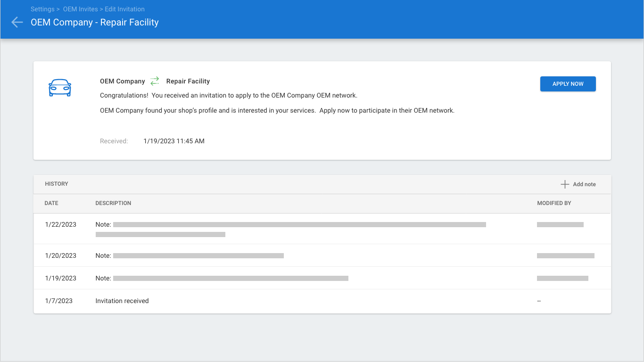The width and height of the screenshot is (644, 362).
Task: Click the modified-by value in the 1/19/2023 row
Action: tap(562, 278)
